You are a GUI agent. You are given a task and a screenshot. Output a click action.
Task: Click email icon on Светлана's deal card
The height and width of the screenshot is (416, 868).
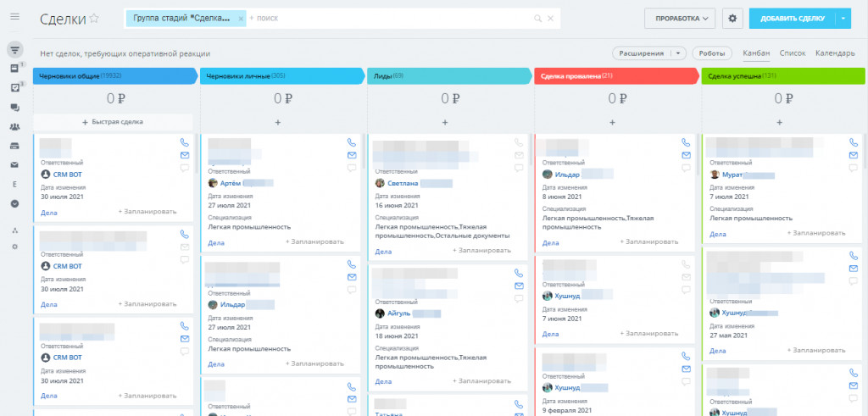[518, 155]
